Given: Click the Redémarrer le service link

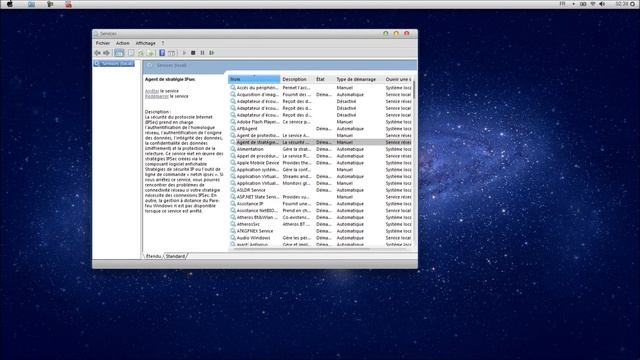Looking at the screenshot, I should [156, 96].
